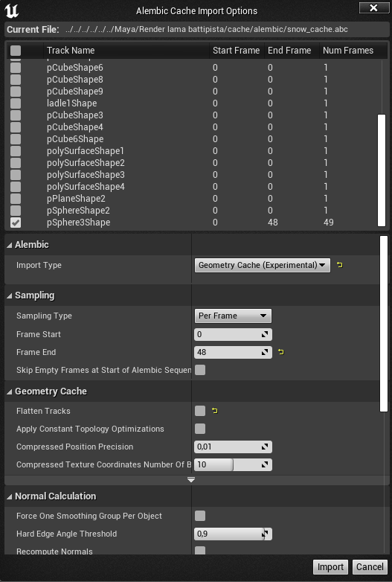Check the pSphereShape2 track checkbox
392x582 pixels.
coord(16,211)
